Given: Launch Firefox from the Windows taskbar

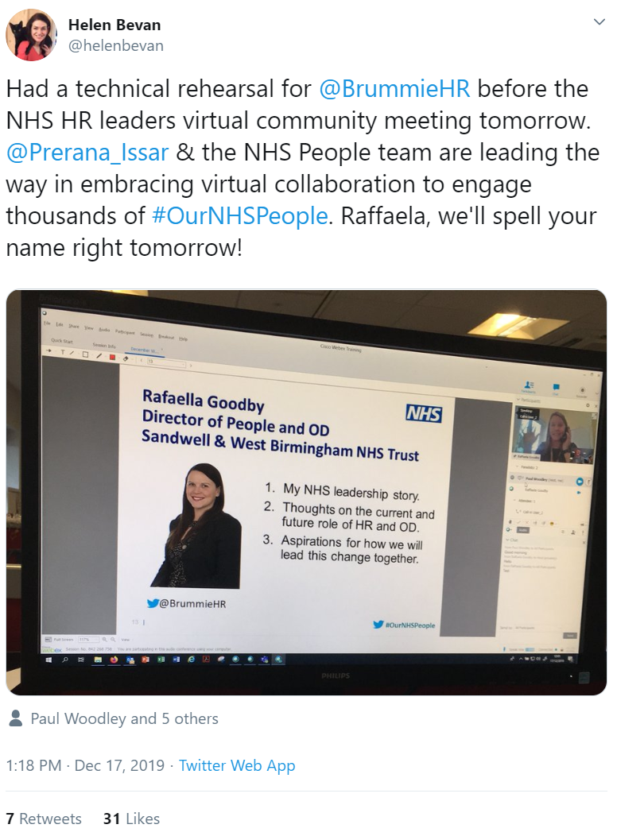Looking at the screenshot, I should pos(114,660).
